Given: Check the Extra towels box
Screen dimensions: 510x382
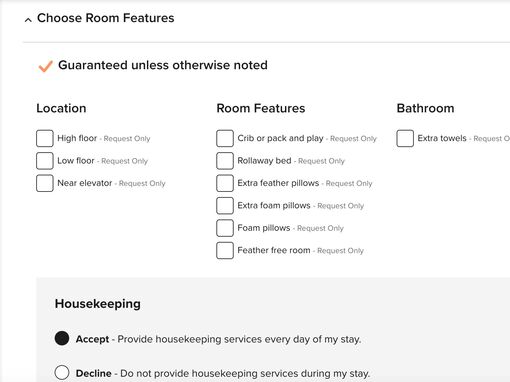Looking at the screenshot, I should 405,138.
